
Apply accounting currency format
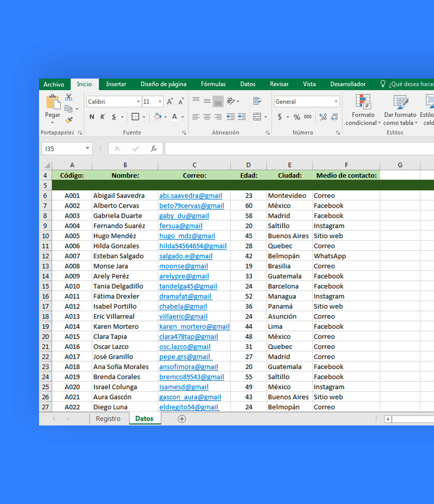(280, 117)
